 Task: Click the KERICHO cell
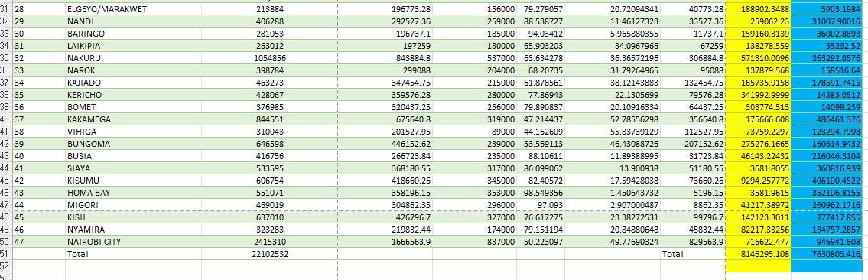(x=133, y=95)
